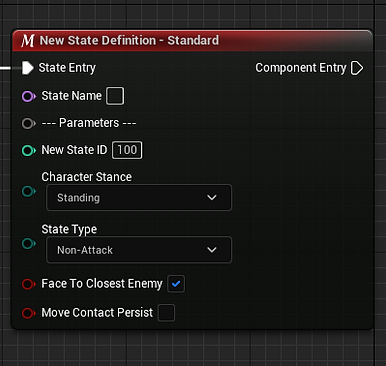Click the New State ID value field

pos(127,150)
